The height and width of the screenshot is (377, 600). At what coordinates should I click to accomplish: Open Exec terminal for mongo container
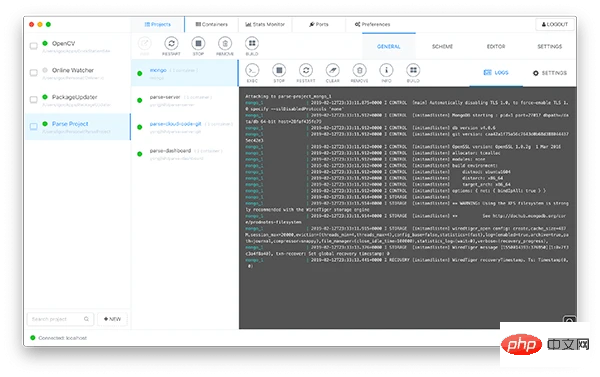pos(252,70)
